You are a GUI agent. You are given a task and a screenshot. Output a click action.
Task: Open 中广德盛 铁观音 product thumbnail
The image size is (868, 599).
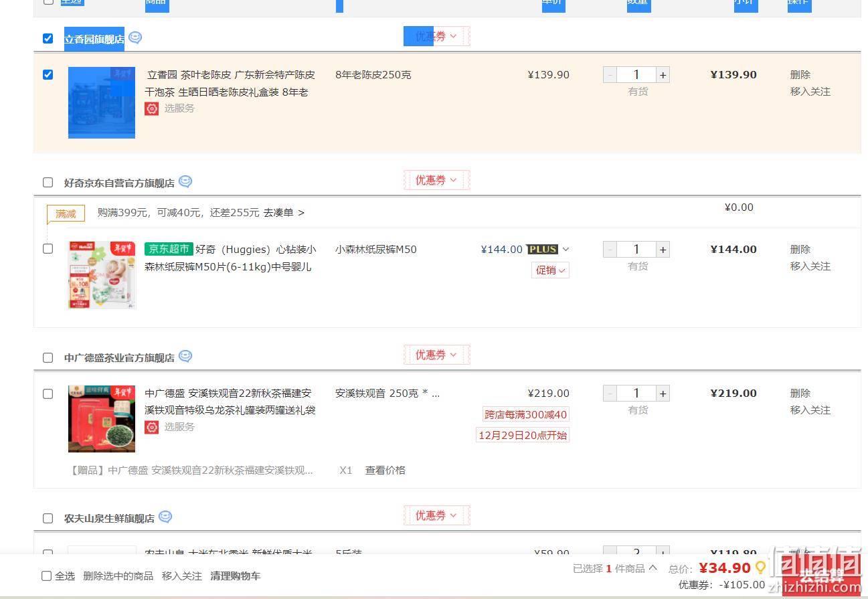click(102, 419)
